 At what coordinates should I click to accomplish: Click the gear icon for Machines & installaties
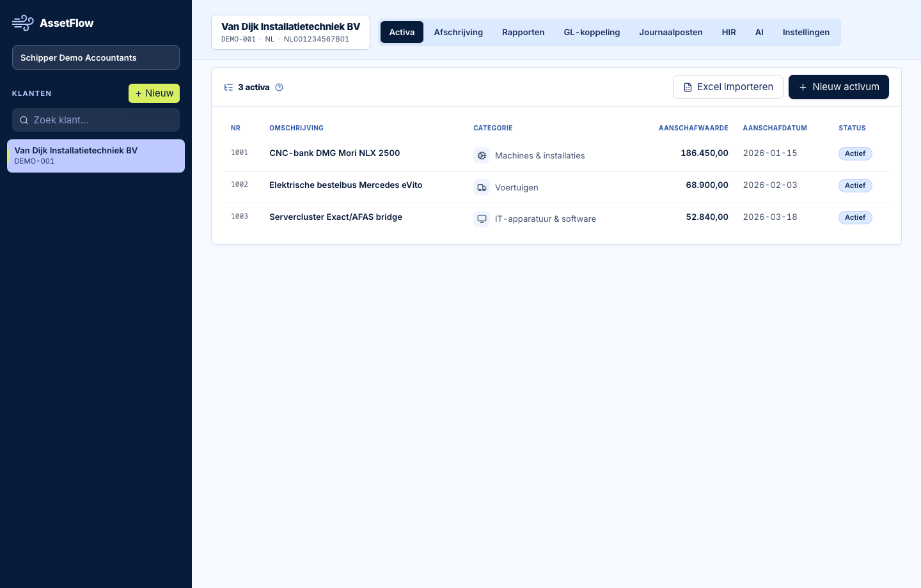click(482, 155)
